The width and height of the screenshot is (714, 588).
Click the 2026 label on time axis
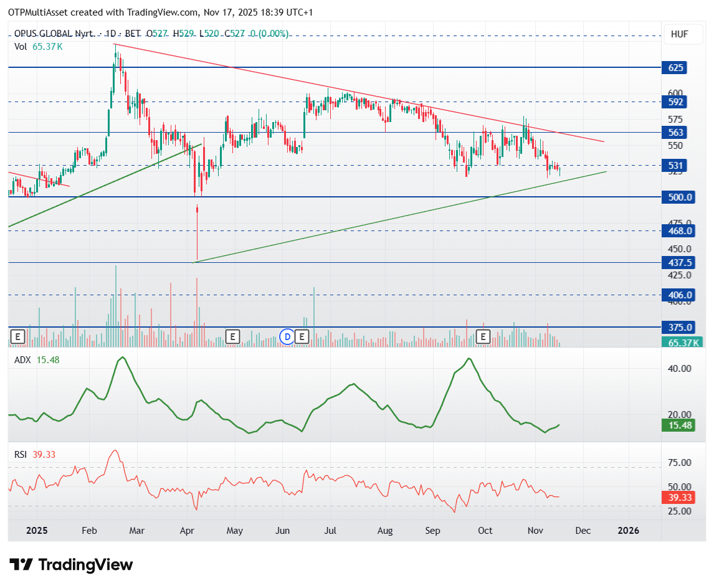coord(628,531)
